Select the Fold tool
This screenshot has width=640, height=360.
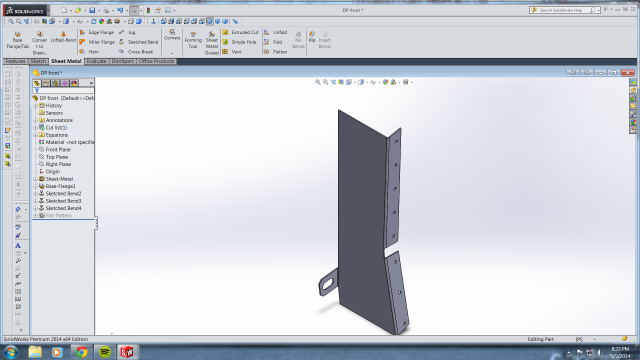[x=273, y=42]
